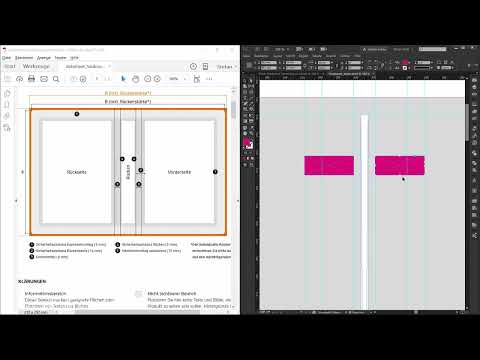Open the Datei menu in Acrobat
The image size is (480, 360).
[6, 58]
